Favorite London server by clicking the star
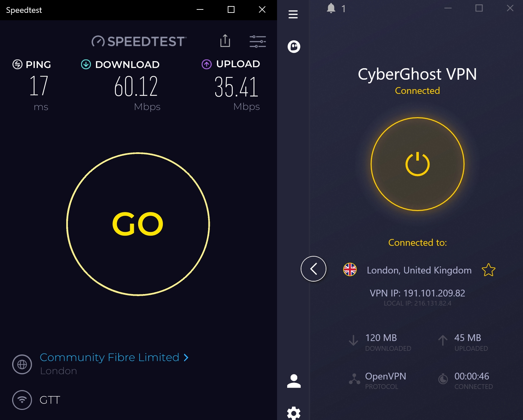This screenshot has width=523, height=420. pyautogui.click(x=489, y=270)
